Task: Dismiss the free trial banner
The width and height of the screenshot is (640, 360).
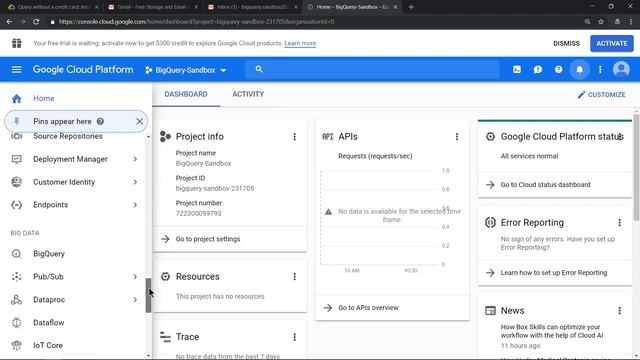Action: (x=566, y=43)
